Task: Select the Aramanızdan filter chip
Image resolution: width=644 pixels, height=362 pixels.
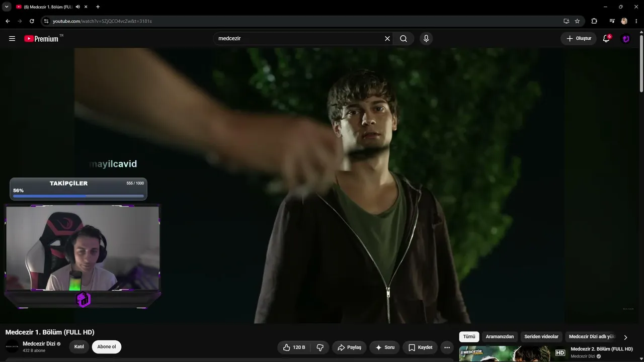Action: pos(500,337)
